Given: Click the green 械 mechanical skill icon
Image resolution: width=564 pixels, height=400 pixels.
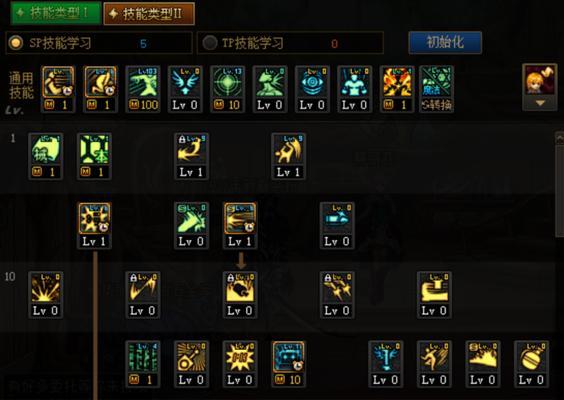Looking at the screenshot, I should [x=46, y=156].
